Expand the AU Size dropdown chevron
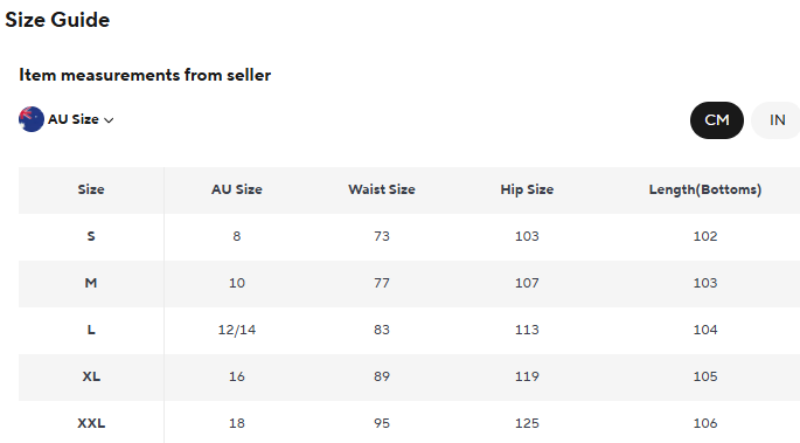Screen dimensions: 800x443 pyautogui.click(x=109, y=120)
